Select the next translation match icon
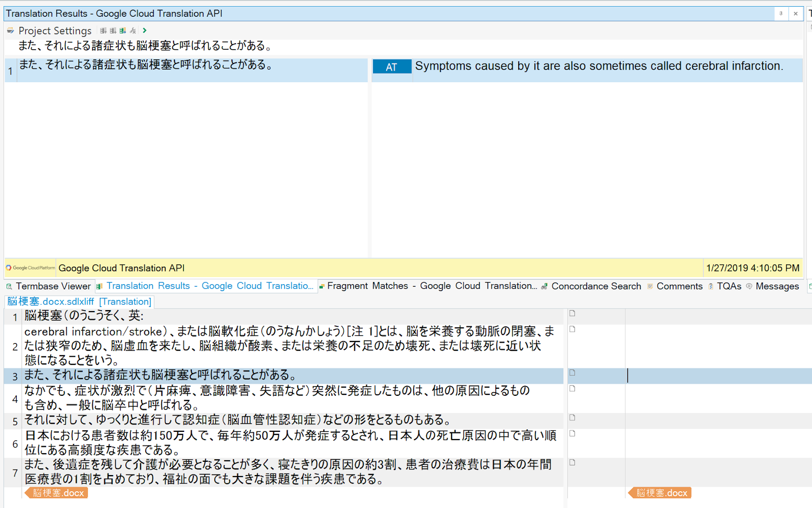This screenshot has width=812, height=508. click(x=113, y=30)
